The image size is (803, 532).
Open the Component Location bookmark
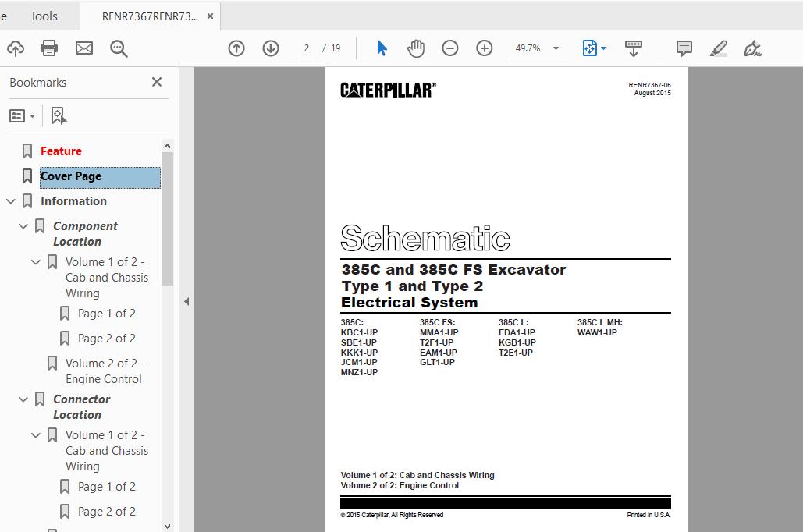click(x=85, y=233)
